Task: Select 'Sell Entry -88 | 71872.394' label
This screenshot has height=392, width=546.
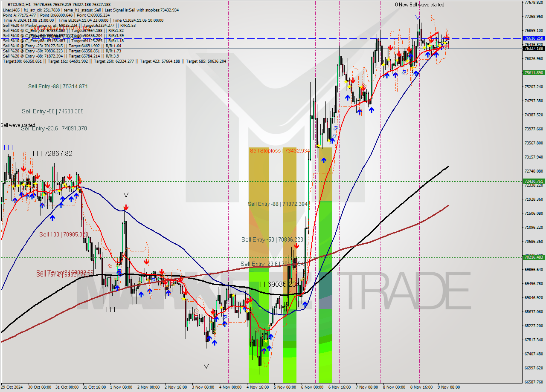Action: pyautogui.click(x=278, y=204)
